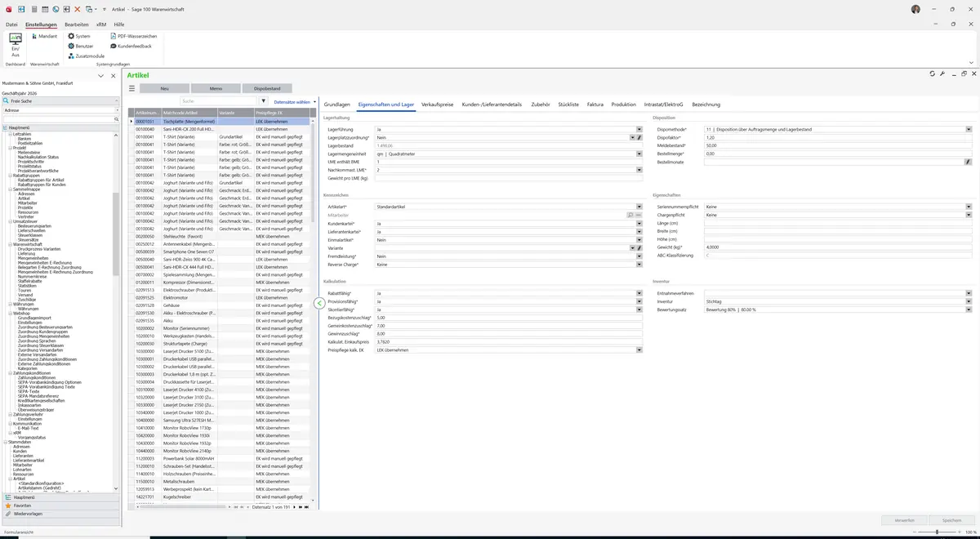The height and width of the screenshot is (539, 980).
Task: Open the Rabattfähig dropdown
Action: [x=639, y=293]
